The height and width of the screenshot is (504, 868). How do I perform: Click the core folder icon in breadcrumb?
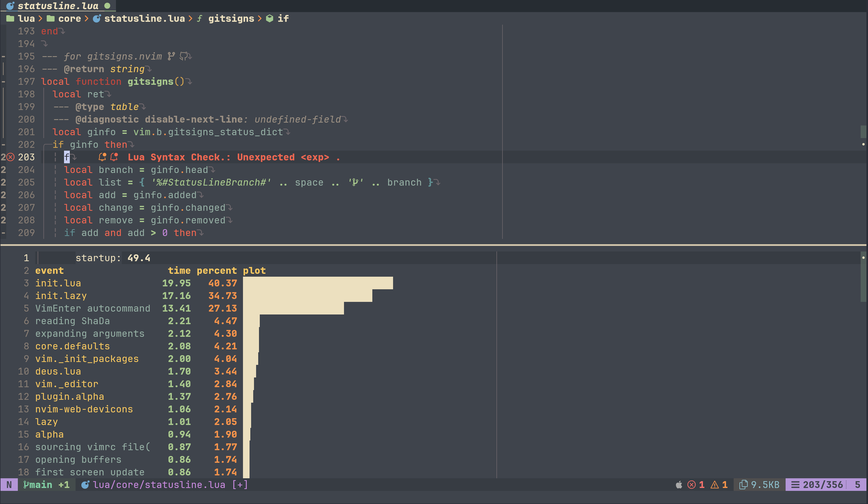pos(51,19)
